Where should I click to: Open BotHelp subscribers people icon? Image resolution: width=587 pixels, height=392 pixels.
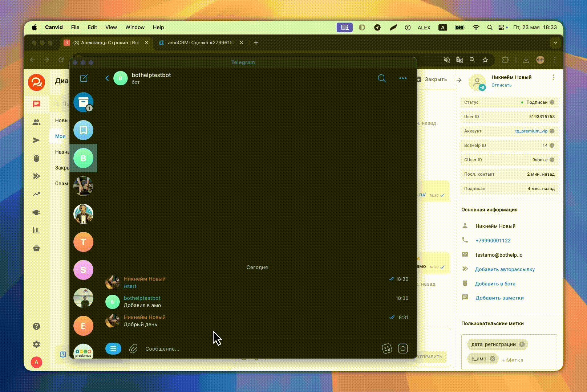tap(36, 122)
